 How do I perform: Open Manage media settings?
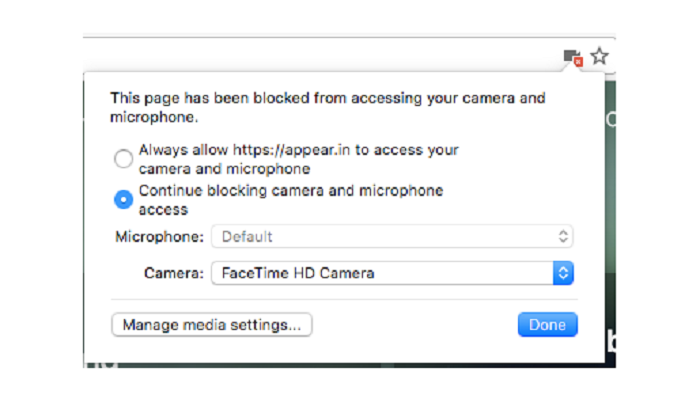212,325
